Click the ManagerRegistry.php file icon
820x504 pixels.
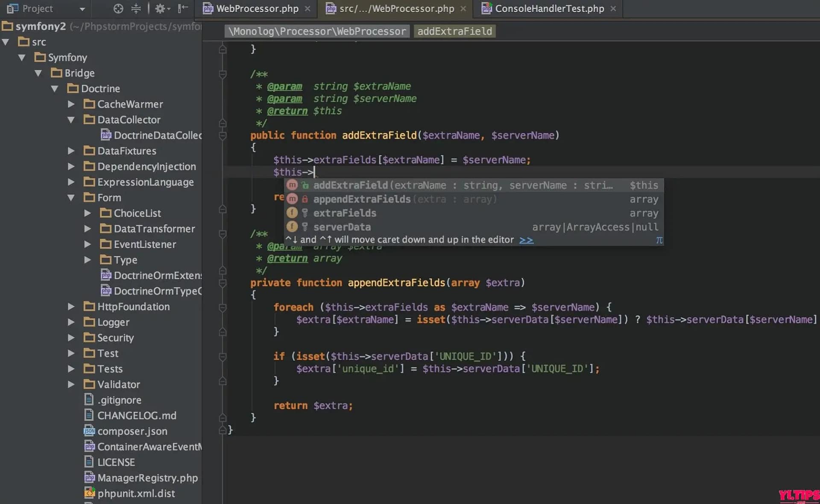[x=89, y=478]
